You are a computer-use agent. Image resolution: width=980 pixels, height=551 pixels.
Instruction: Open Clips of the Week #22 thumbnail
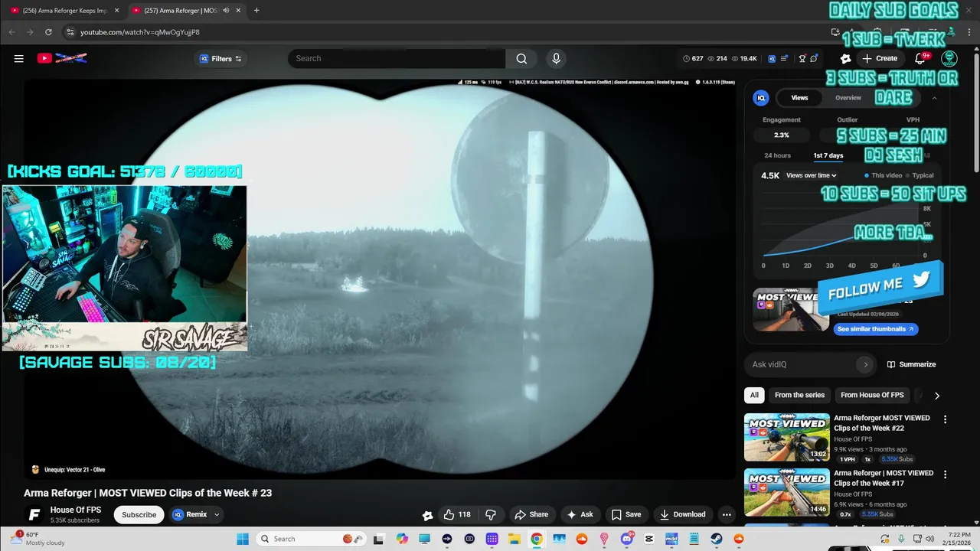(x=786, y=437)
